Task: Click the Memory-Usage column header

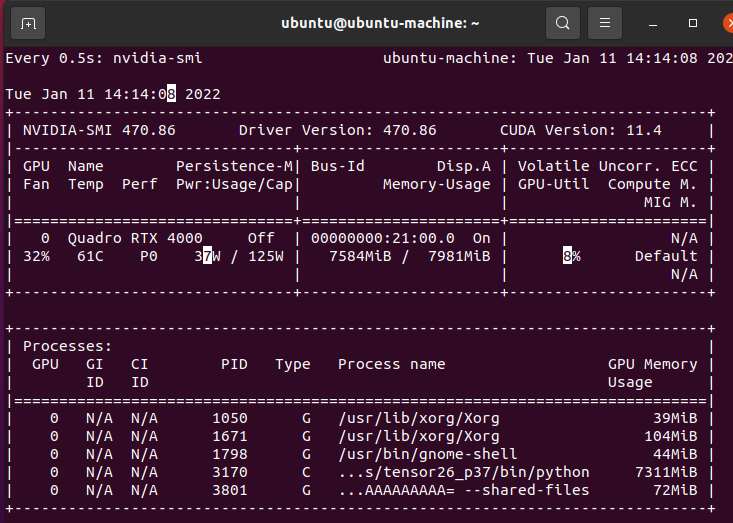Action: [437, 185]
